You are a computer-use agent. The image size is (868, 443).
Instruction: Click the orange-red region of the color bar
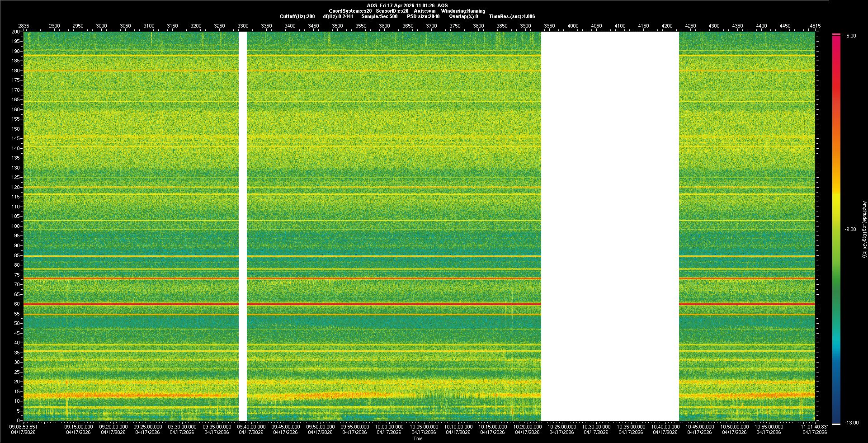[836, 113]
